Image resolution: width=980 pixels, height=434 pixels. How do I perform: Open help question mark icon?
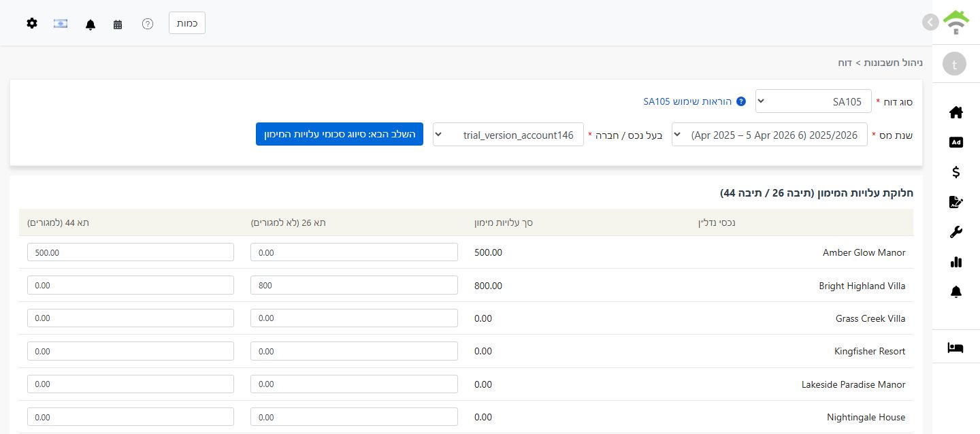pos(148,24)
